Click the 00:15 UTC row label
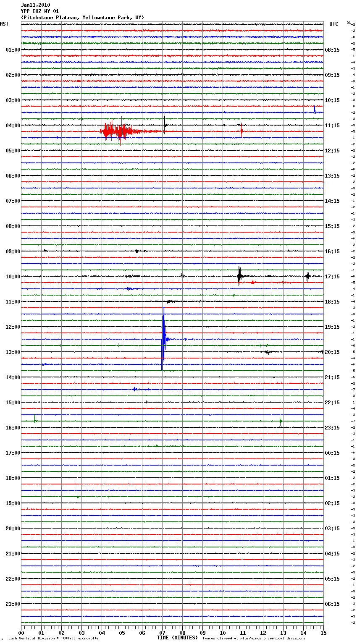357x644 pixels. [x=332, y=453]
